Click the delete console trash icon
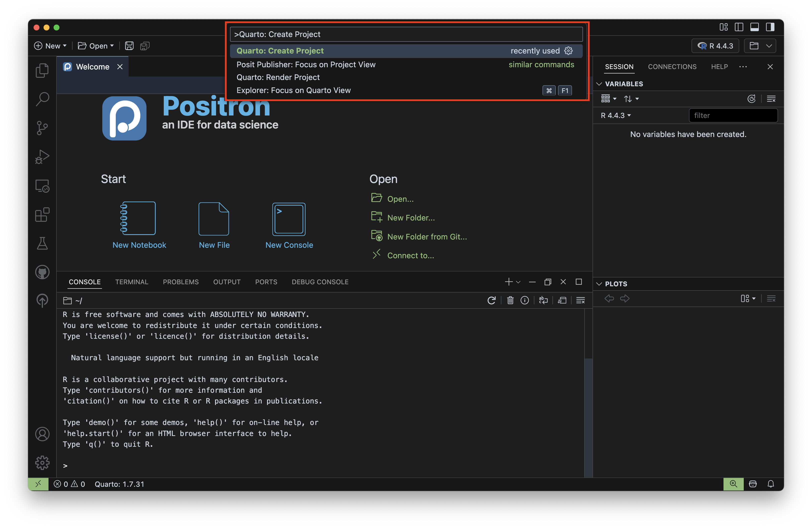 point(510,300)
